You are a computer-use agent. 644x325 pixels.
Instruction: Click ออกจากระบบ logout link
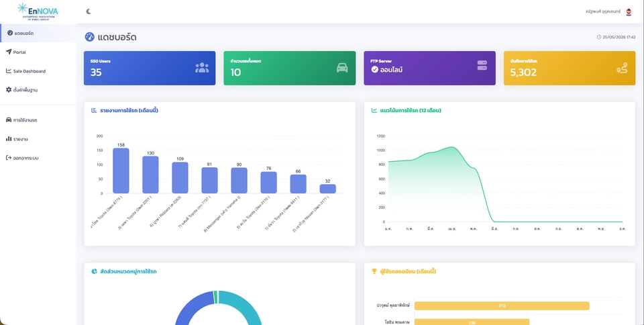pyautogui.click(x=38, y=158)
